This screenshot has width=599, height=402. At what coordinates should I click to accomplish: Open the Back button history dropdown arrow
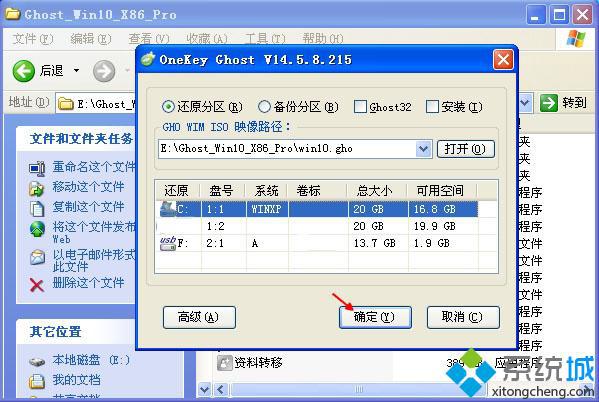click(76, 71)
